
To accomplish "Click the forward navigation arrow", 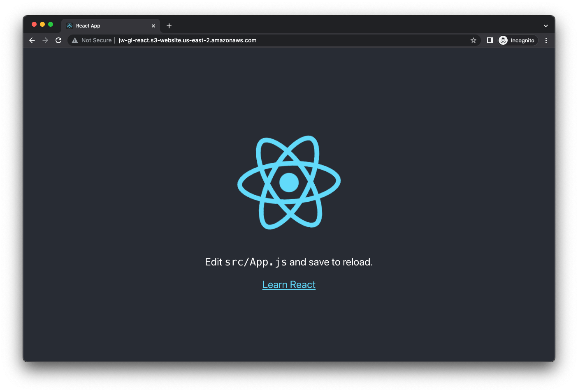I will click(x=45, y=40).
